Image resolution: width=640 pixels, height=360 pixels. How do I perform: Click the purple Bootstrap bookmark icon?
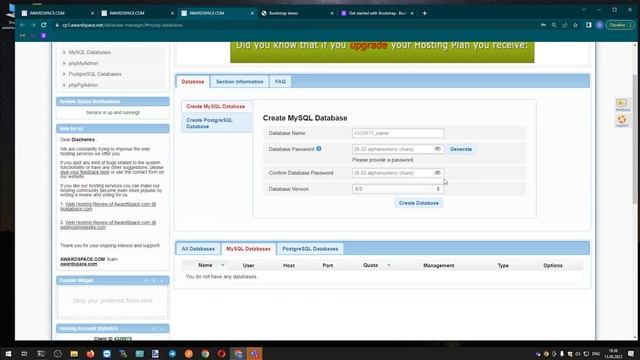click(x=44, y=36)
